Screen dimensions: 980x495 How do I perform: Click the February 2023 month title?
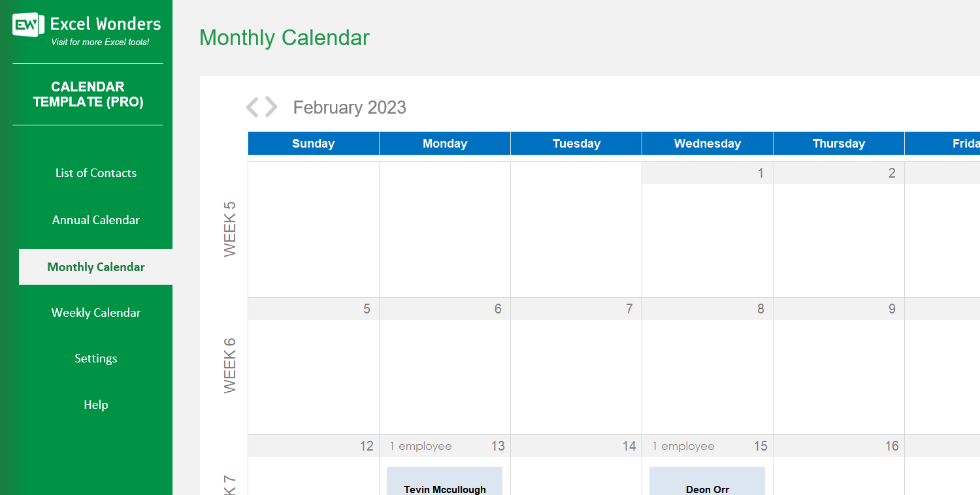[x=350, y=108]
